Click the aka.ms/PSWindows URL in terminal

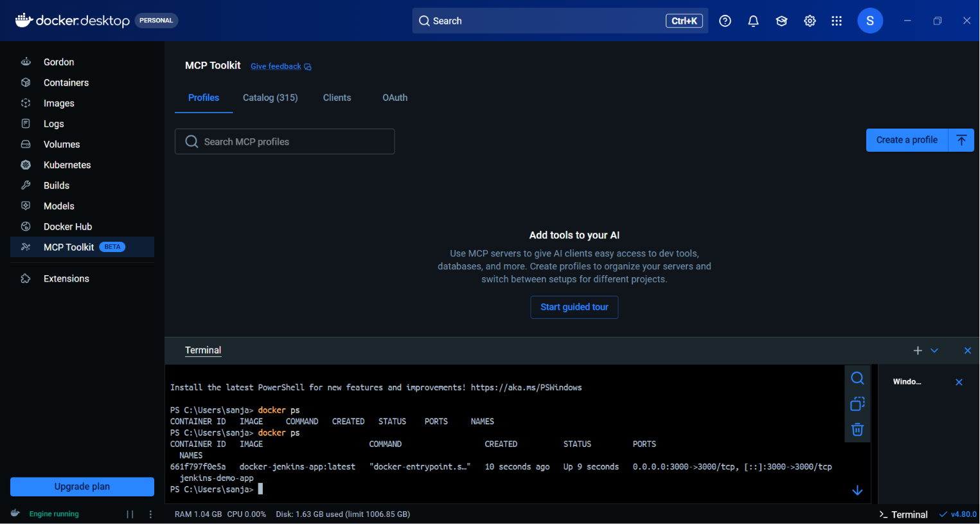coord(526,388)
